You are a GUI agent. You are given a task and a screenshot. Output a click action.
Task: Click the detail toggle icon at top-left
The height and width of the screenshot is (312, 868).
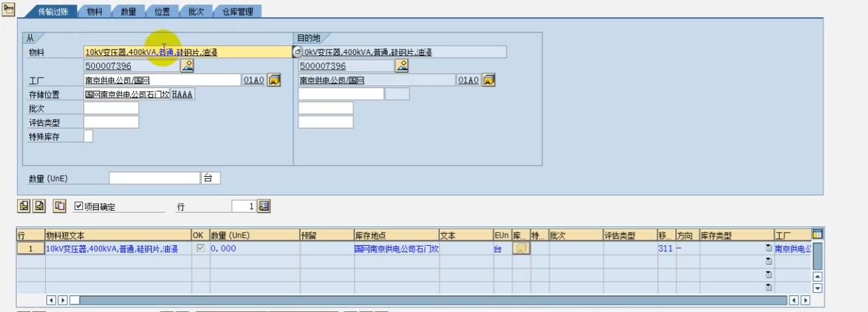tap(9, 7)
